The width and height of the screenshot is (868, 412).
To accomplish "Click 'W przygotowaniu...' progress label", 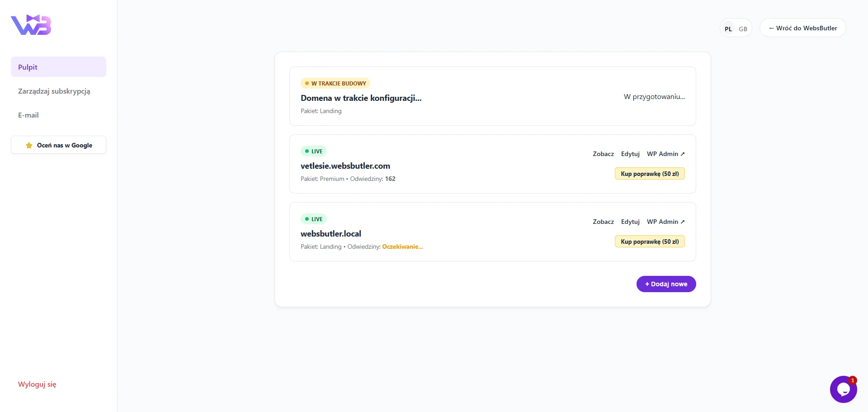I will [654, 96].
